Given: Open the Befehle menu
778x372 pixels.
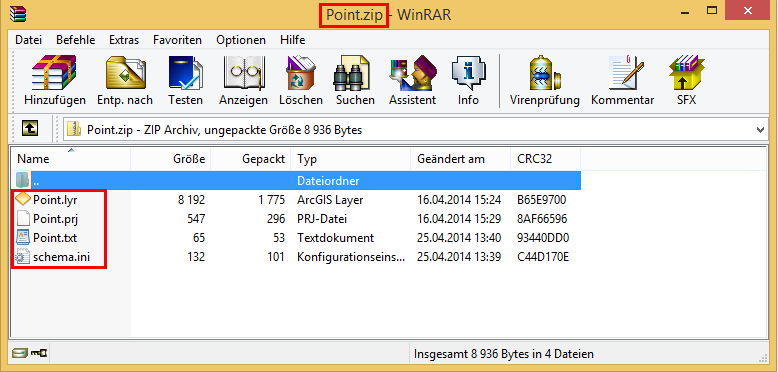Looking at the screenshot, I should point(75,40).
